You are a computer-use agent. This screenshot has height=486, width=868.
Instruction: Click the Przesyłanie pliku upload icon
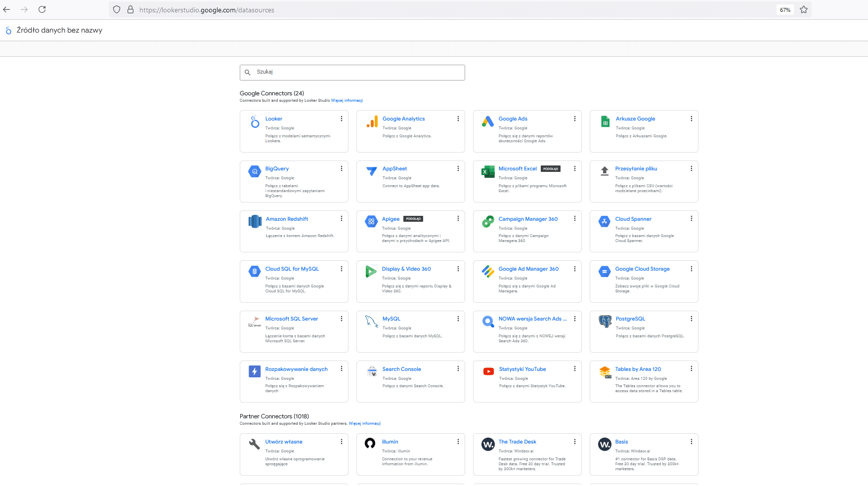605,171
